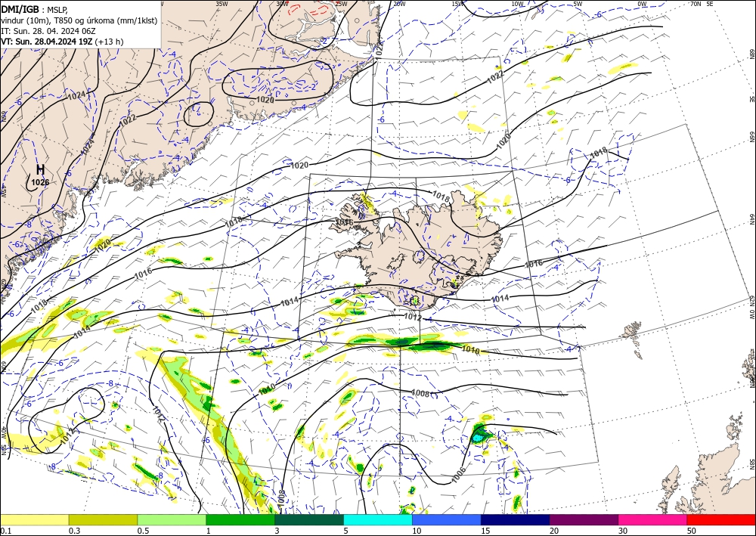This screenshot has height=536, width=756.
Task: Click the 5W longitude label at top
Action: [x=578, y=4]
